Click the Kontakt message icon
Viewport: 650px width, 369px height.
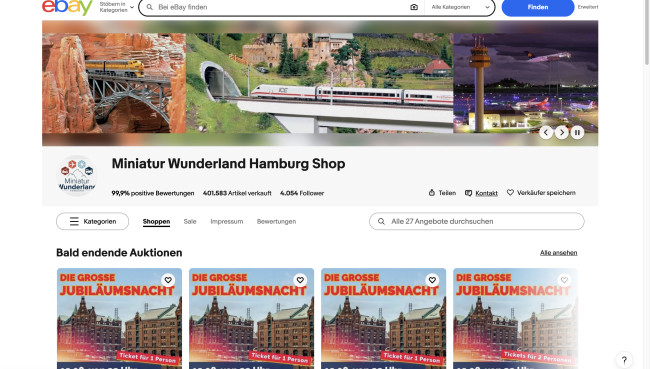[468, 193]
